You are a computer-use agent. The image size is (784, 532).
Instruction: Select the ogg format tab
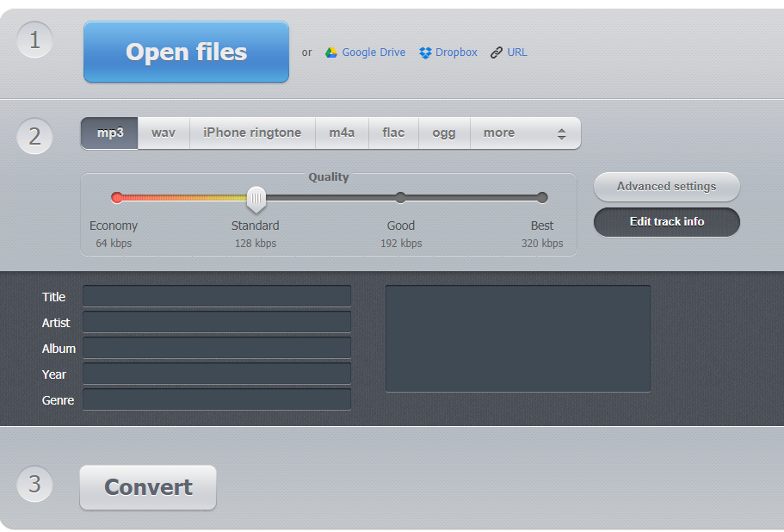coord(444,133)
